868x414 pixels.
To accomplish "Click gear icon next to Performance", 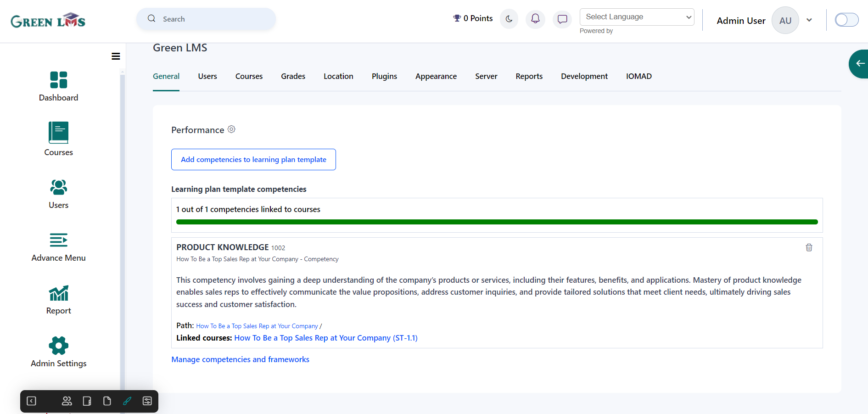I will [231, 129].
